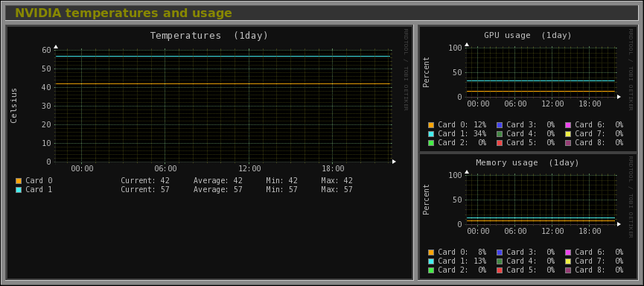This screenshot has height=286, width=644.
Task: Click the GPU usage Percent axis label
Action: 427,72
